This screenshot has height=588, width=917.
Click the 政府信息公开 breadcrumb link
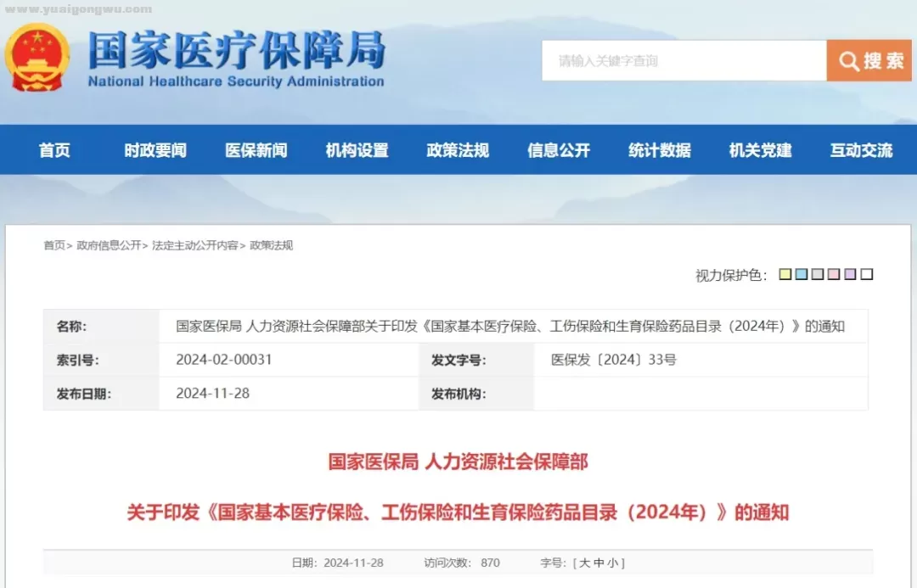click(x=109, y=245)
